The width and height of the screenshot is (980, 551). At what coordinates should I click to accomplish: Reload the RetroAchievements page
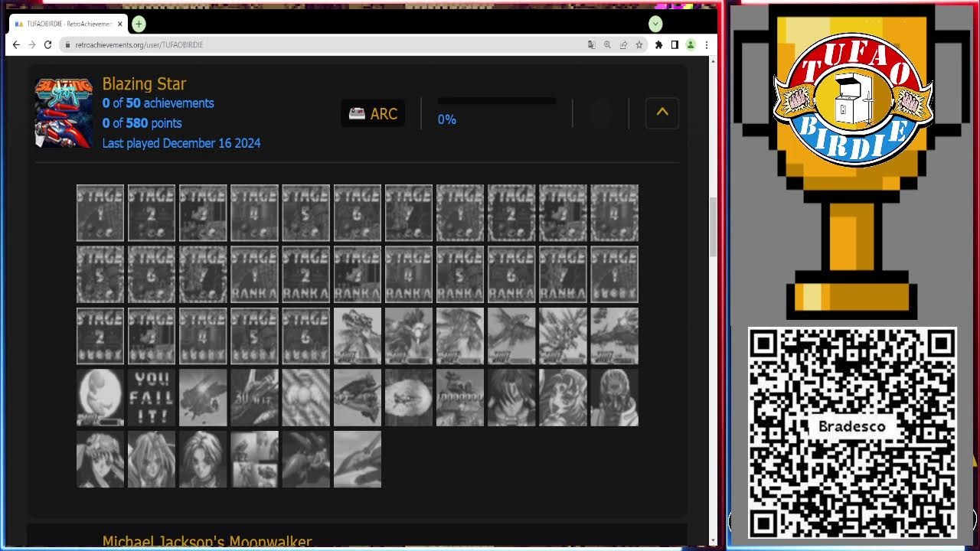point(47,45)
